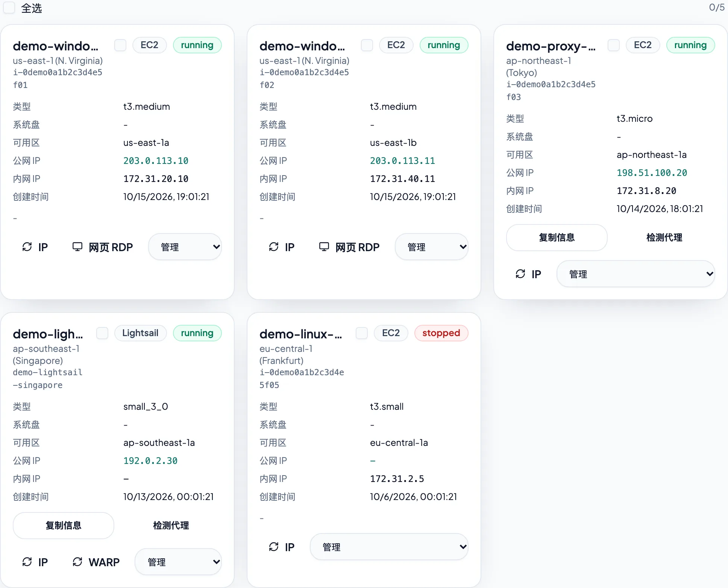
Task: Click public IP 198.51.100.20
Action: [652, 173]
